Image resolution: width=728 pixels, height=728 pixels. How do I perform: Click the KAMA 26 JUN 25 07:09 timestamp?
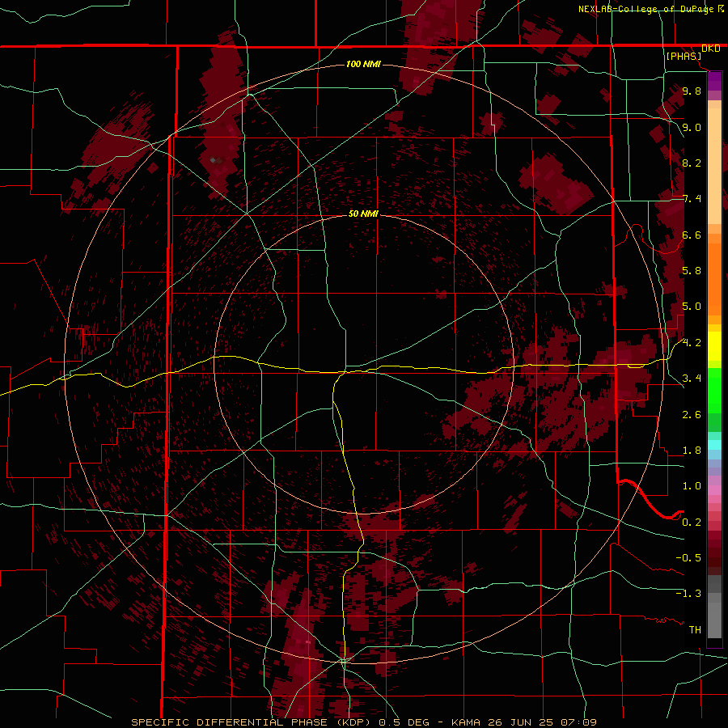tap(523, 722)
